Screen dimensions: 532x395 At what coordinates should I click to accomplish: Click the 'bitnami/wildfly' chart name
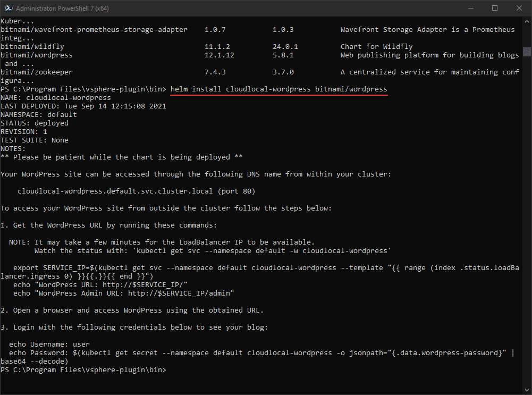(x=32, y=46)
